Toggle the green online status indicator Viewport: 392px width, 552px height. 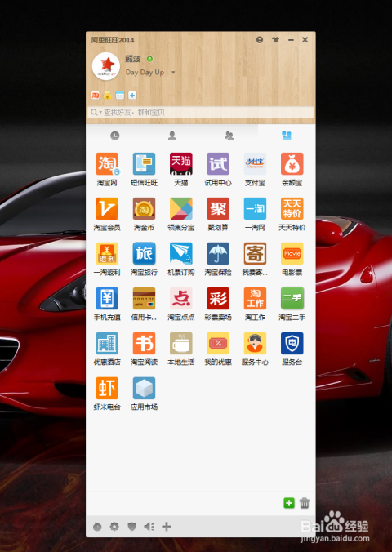point(149,59)
